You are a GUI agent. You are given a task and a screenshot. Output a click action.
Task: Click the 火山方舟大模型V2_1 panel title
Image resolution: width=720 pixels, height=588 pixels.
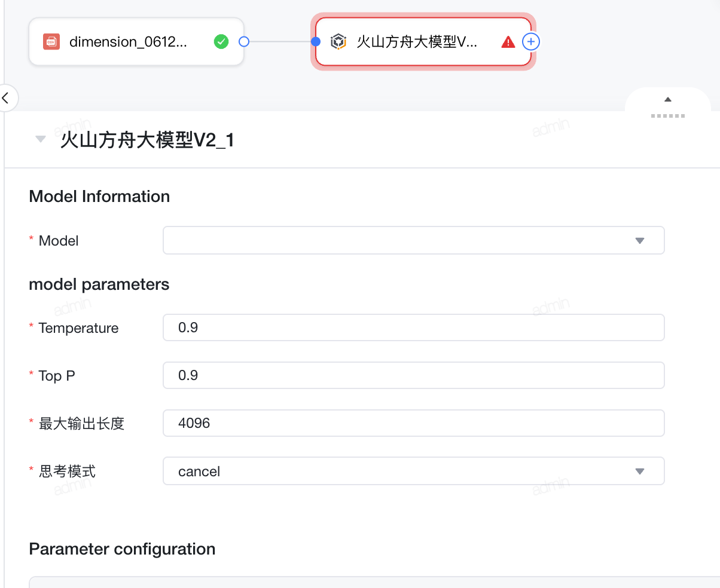coord(147,140)
